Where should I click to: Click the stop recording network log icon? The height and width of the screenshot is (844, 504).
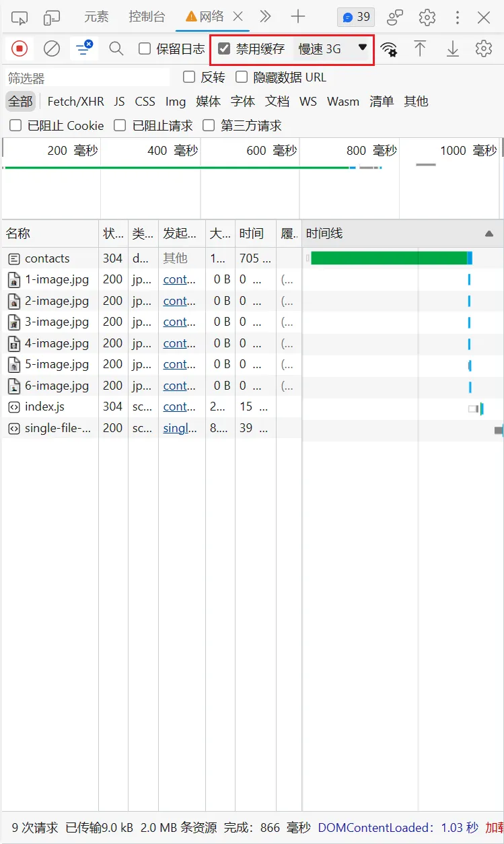coord(20,48)
